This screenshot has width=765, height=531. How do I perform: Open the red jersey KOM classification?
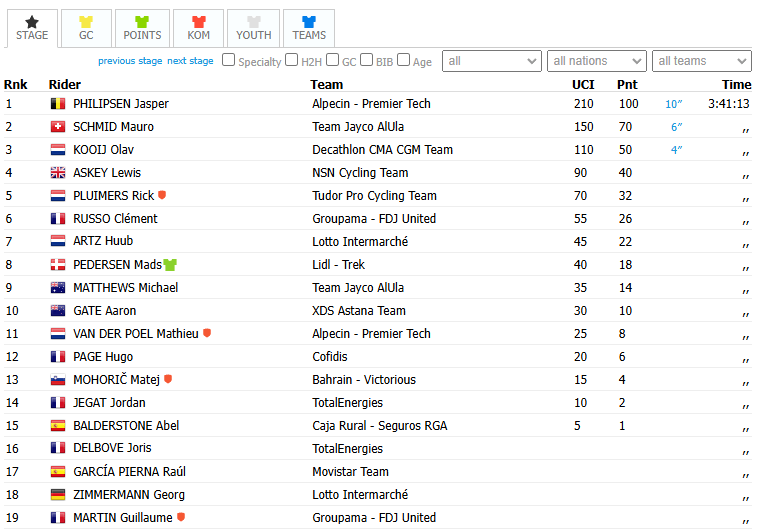point(199,28)
